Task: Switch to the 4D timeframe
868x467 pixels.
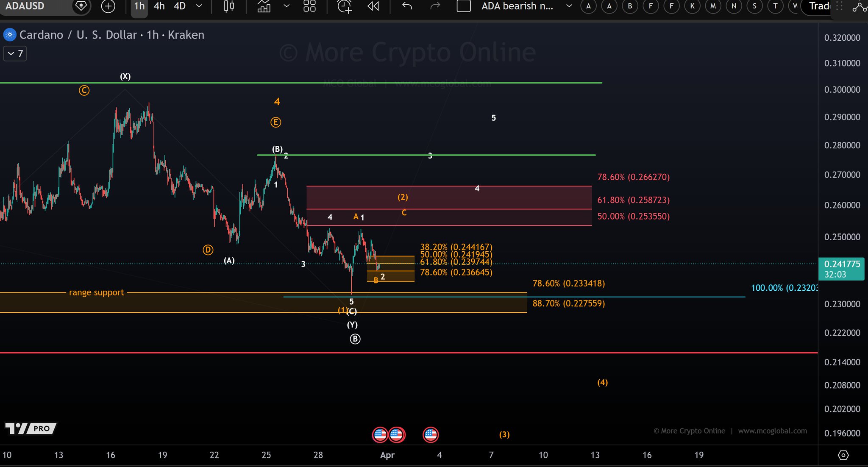Action: [x=180, y=6]
